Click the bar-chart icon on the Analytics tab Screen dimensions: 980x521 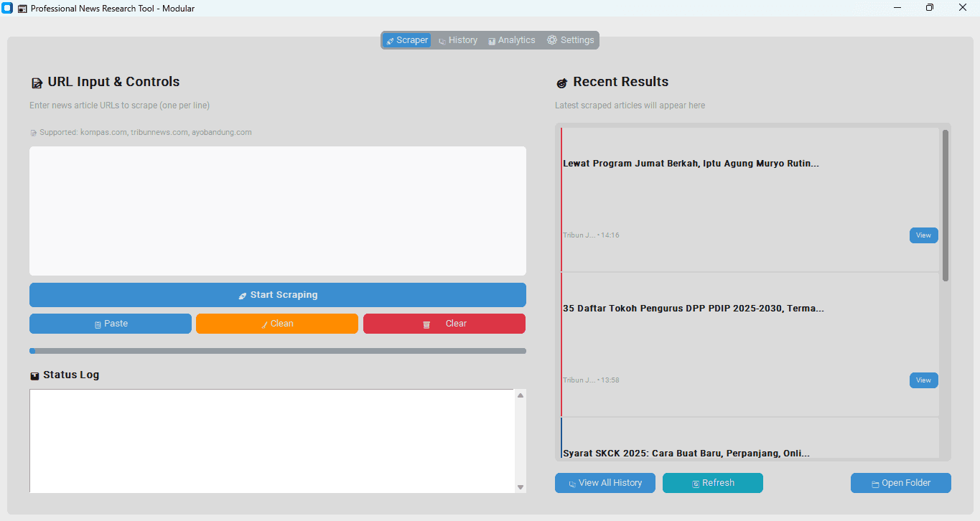(493, 40)
